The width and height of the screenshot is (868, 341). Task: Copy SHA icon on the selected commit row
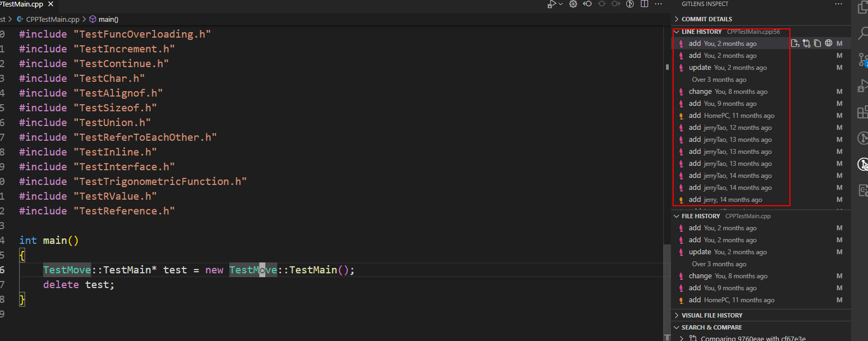pyautogui.click(x=817, y=43)
